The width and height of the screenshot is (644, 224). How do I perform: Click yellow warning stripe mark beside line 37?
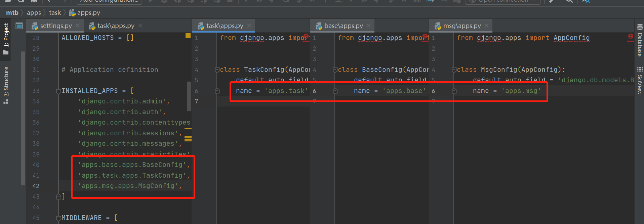[x=188, y=129]
